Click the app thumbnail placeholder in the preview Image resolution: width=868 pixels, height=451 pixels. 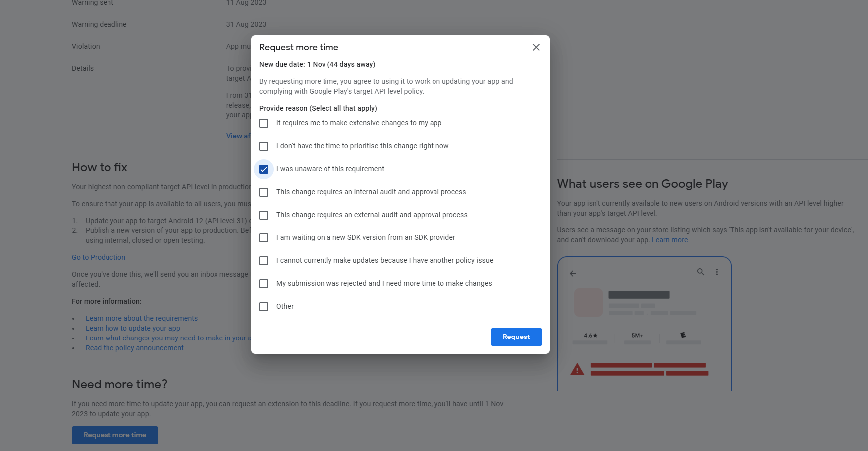[x=588, y=302]
